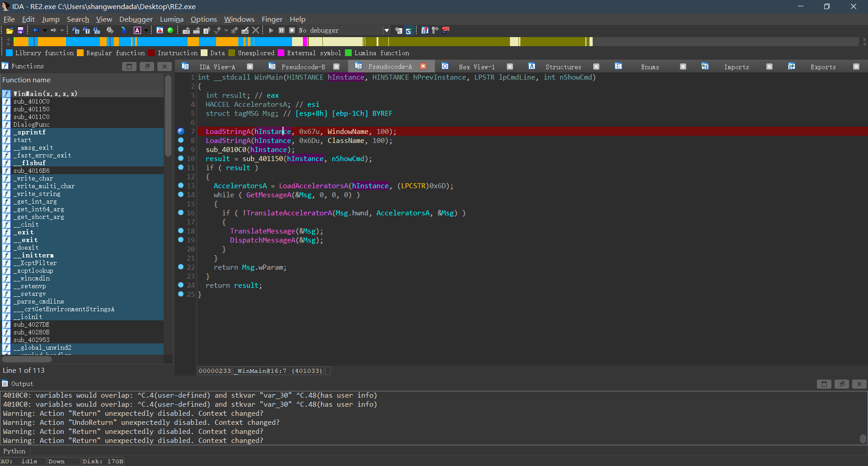Screen dimensions: 868x466
Task: Click the icon left of the blue jump arrow
Action: coord(110,30)
